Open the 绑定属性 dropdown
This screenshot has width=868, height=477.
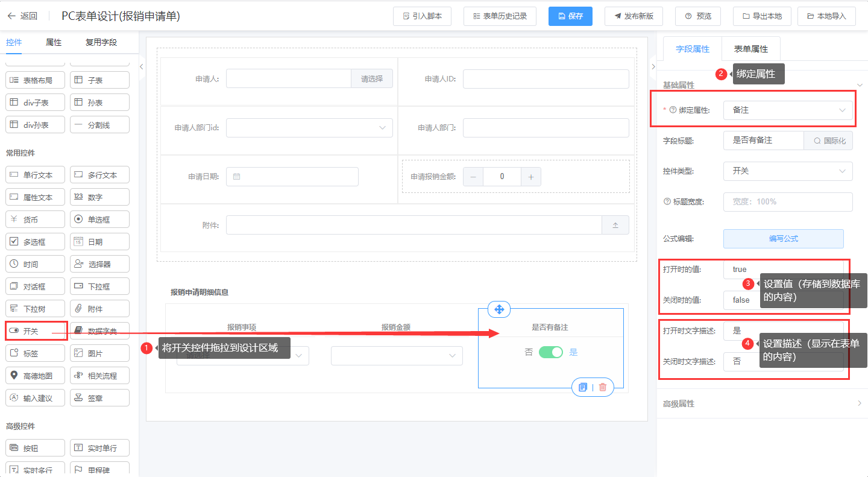click(788, 110)
